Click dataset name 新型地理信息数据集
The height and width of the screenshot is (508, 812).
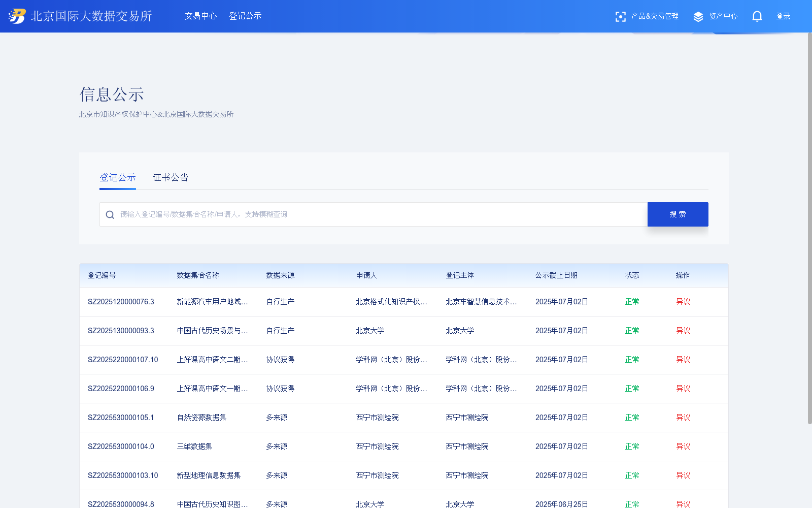209,475
